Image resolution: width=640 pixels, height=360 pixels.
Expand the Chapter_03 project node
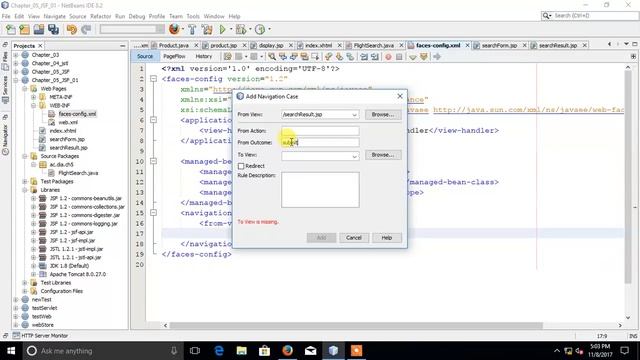(16, 55)
